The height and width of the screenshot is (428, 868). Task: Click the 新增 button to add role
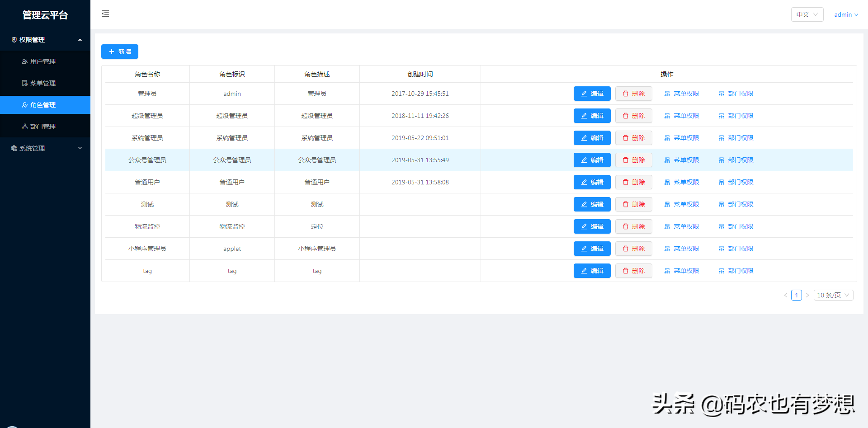point(120,52)
